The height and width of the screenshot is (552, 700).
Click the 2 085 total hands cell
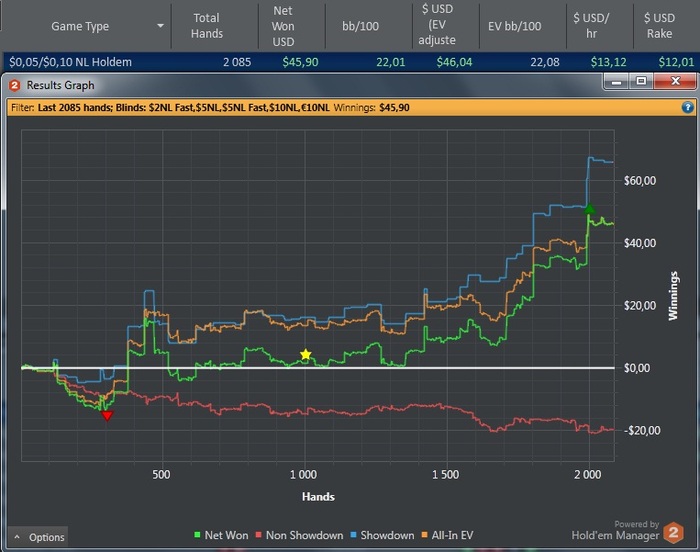237,62
